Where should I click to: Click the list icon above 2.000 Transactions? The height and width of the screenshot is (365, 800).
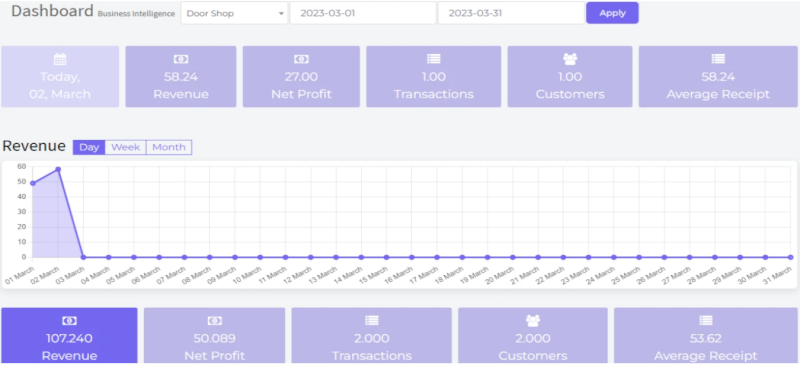(x=371, y=320)
